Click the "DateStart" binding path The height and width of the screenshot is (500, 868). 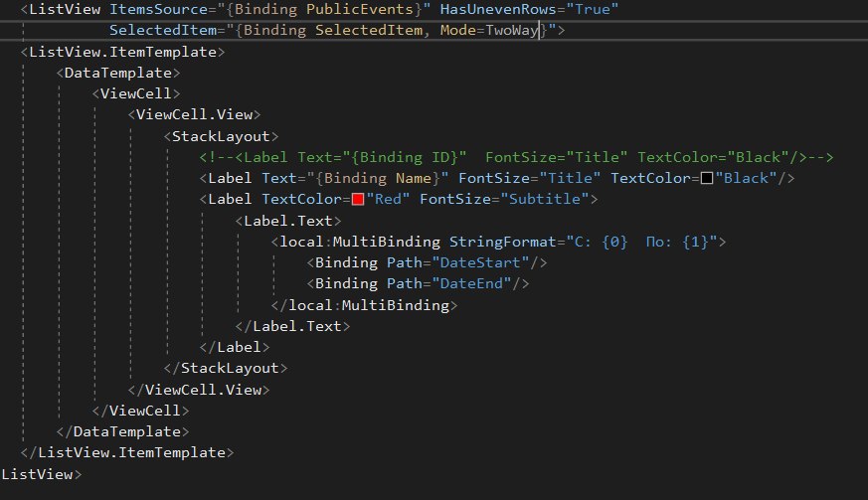pyautogui.click(x=480, y=263)
